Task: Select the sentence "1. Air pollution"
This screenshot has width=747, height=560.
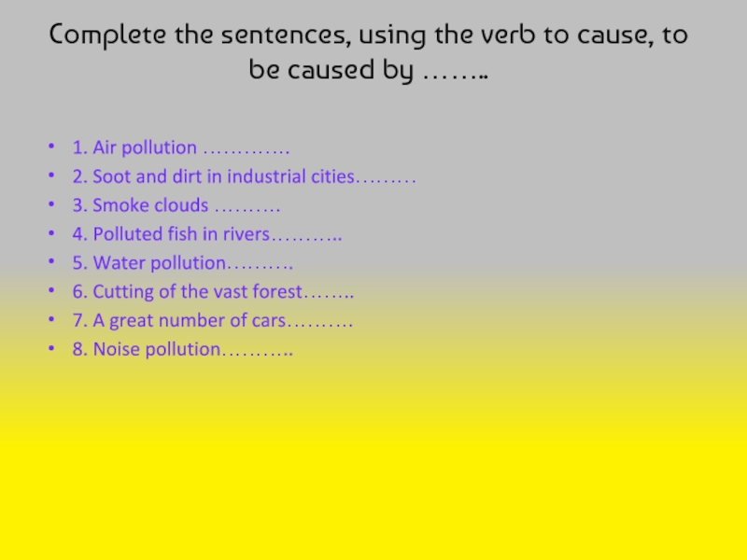Action: click(134, 148)
